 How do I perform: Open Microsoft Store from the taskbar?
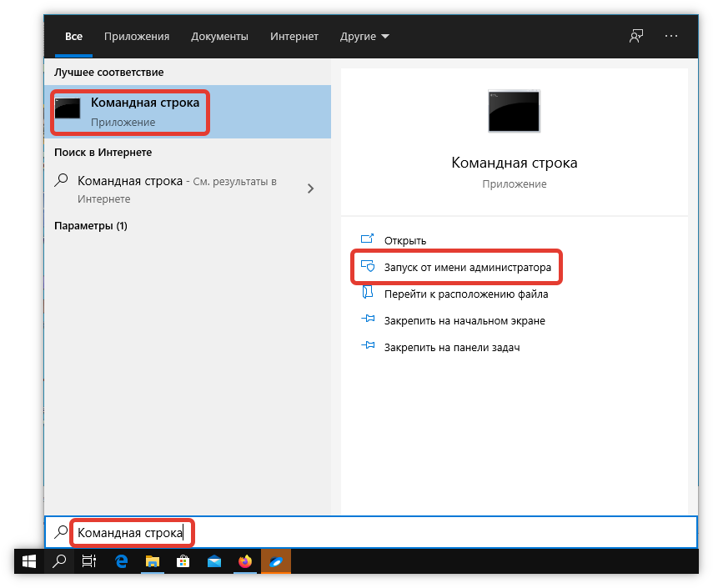(183, 561)
